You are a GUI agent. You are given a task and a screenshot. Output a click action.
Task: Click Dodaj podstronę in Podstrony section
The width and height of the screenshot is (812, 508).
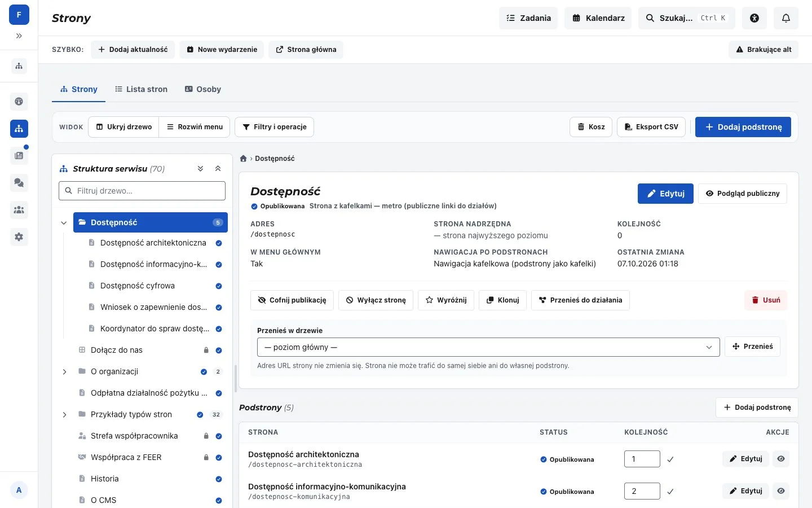point(757,408)
